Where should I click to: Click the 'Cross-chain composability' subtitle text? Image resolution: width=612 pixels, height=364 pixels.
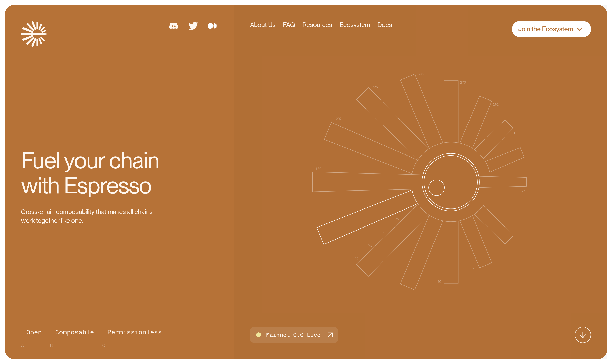[87, 216]
